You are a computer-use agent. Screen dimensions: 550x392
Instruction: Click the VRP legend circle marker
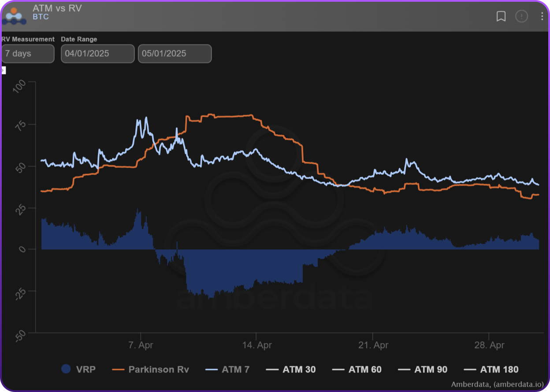click(66, 369)
